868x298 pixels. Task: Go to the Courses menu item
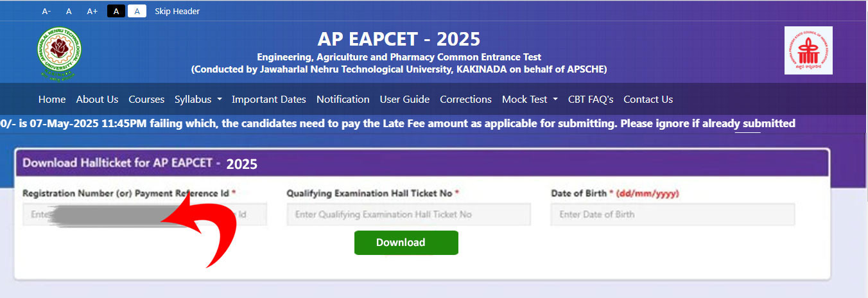click(146, 99)
